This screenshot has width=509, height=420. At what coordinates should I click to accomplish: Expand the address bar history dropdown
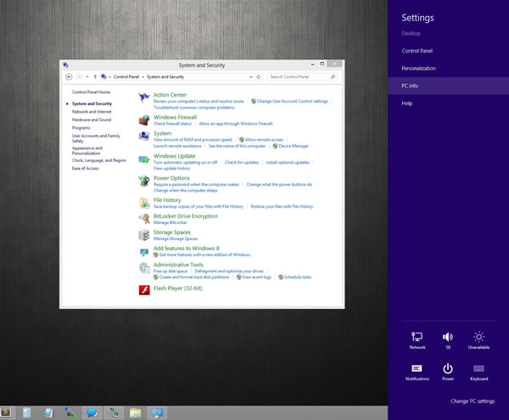(x=250, y=77)
